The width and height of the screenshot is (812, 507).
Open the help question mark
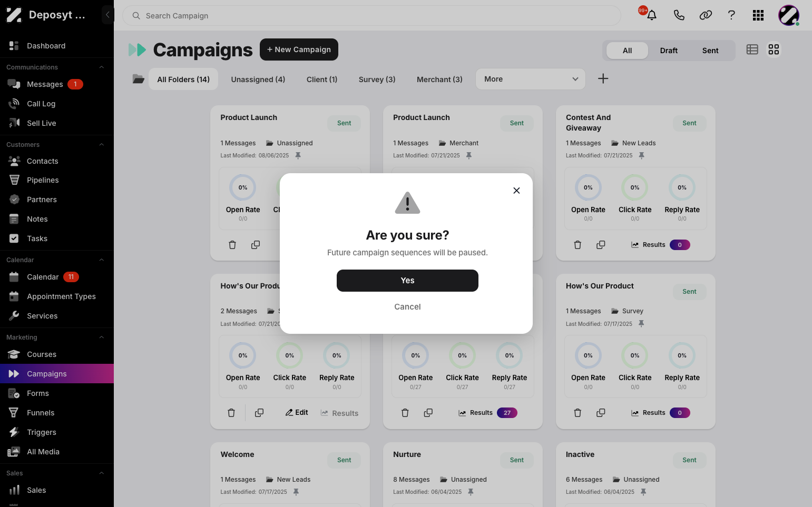[x=731, y=15]
